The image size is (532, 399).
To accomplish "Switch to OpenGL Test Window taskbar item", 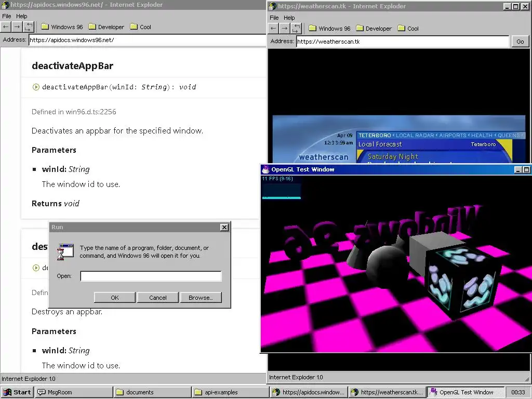I will point(466,392).
